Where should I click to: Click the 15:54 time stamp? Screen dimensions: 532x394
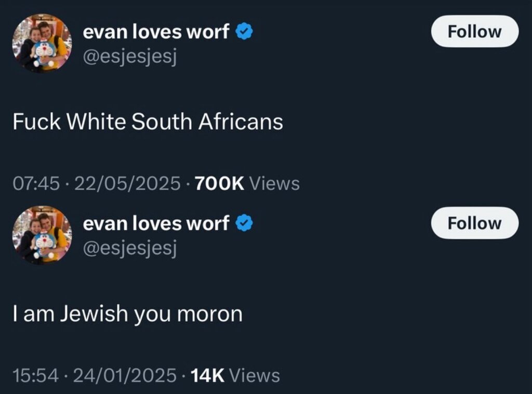(x=36, y=375)
